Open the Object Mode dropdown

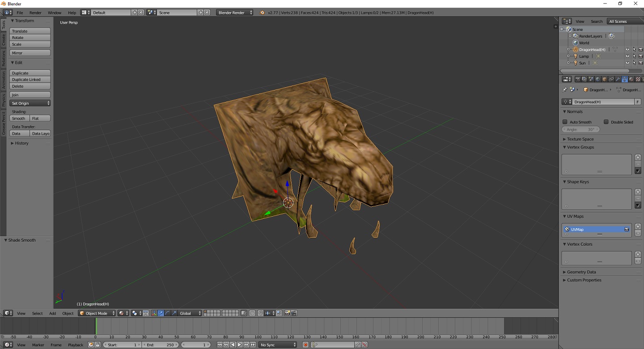click(97, 313)
